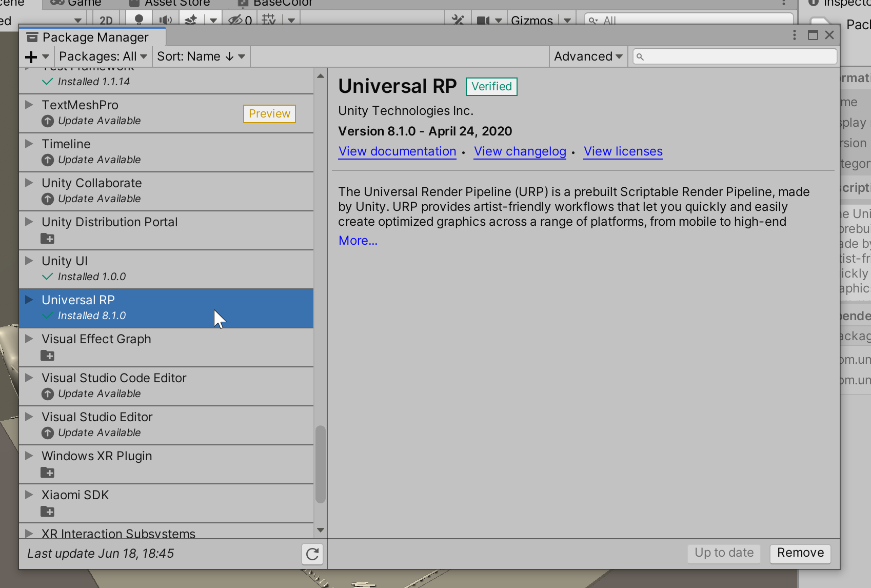This screenshot has height=588, width=871.
Task: Open the add package dropdown arrow
Action: 46,56
